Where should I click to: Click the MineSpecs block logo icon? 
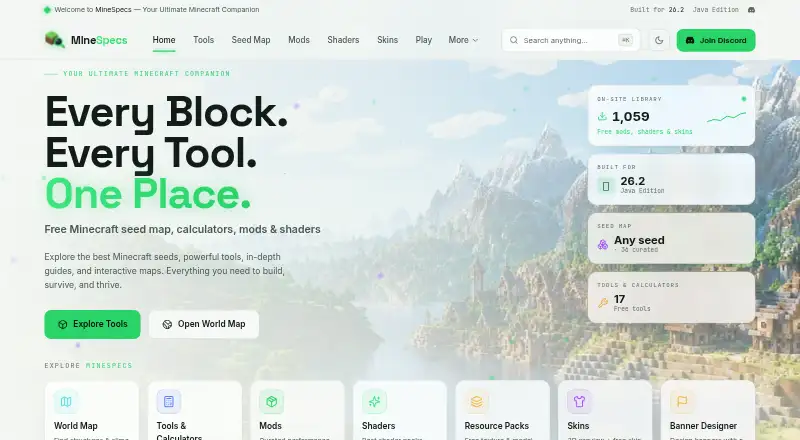click(55, 40)
